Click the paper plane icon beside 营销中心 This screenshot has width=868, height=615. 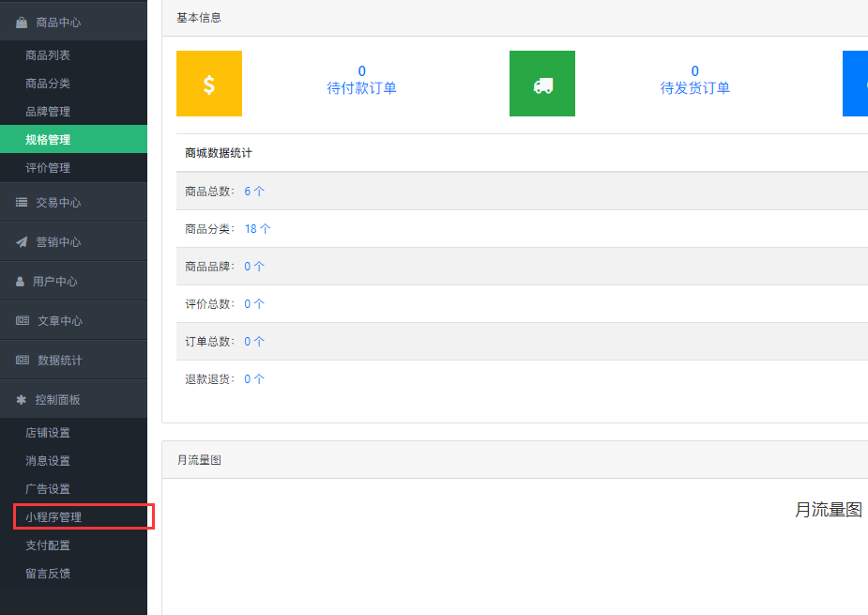[22, 242]
